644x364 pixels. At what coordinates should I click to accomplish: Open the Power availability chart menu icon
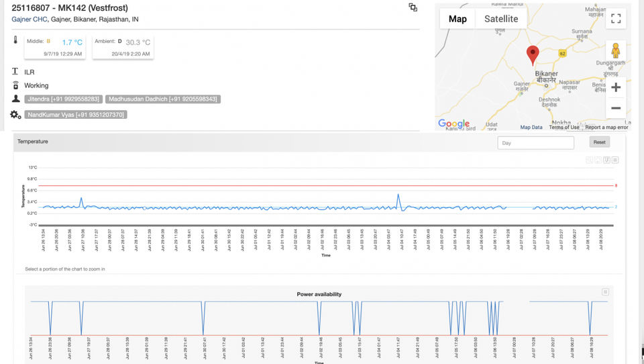point(605,292)
